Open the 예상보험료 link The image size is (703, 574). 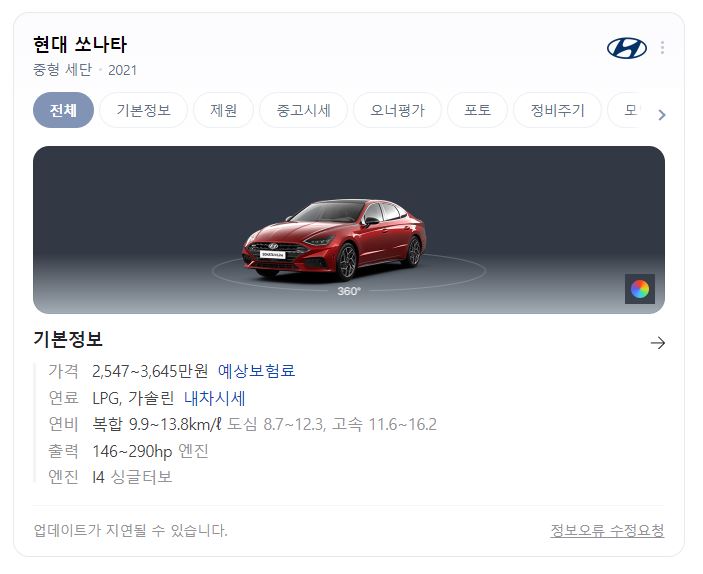point(256,371)
